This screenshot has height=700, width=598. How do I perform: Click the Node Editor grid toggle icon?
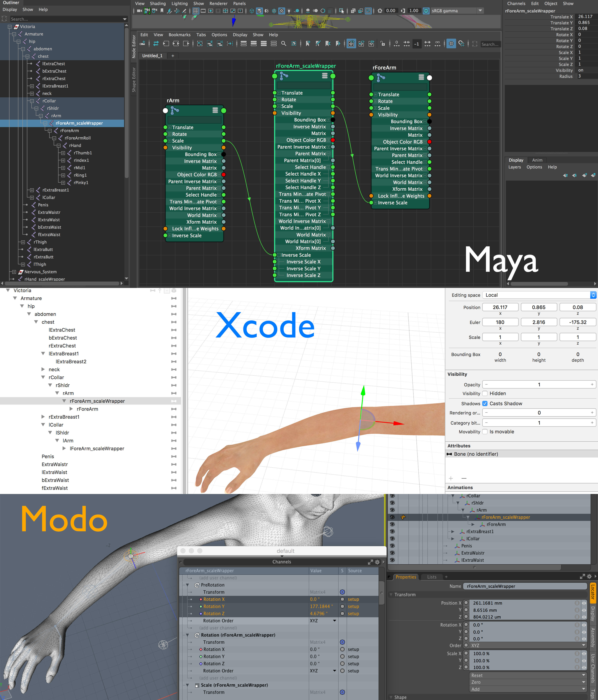click(x=451, y=44)
